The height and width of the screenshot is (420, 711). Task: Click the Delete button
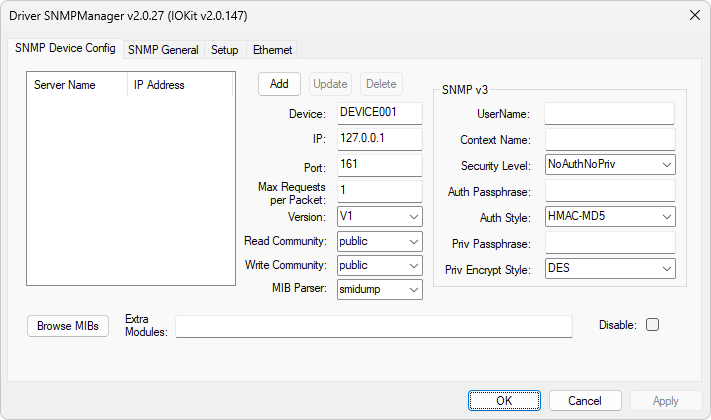pos(381,84)
